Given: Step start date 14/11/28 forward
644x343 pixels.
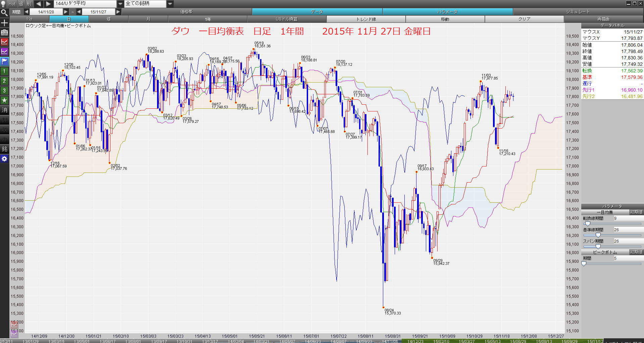Looking at the screenshot, I should click(x=66, y=12).
